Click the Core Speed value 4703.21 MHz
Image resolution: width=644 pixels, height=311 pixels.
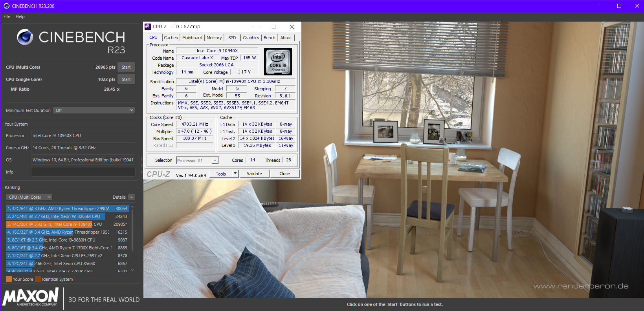(x=195, y=124)
